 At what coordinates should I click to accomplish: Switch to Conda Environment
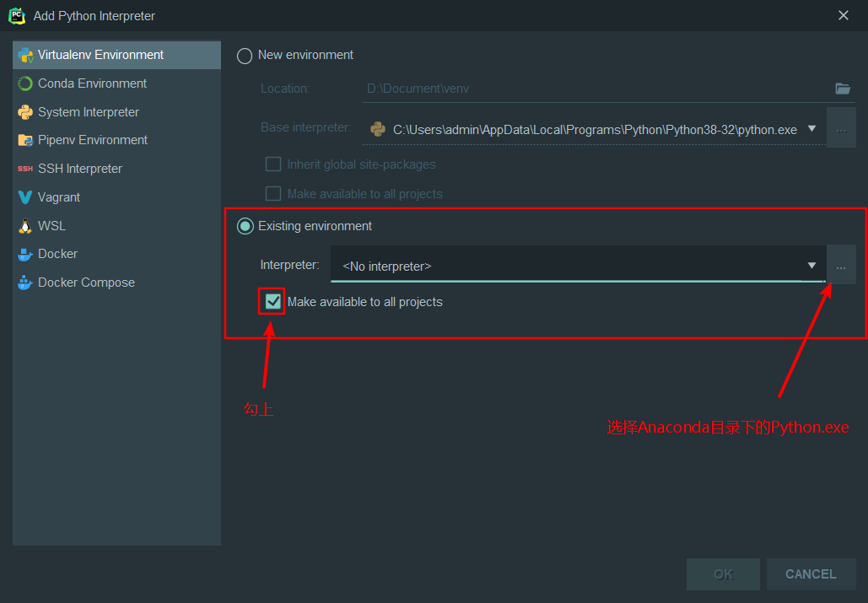[x=116, y=83]
